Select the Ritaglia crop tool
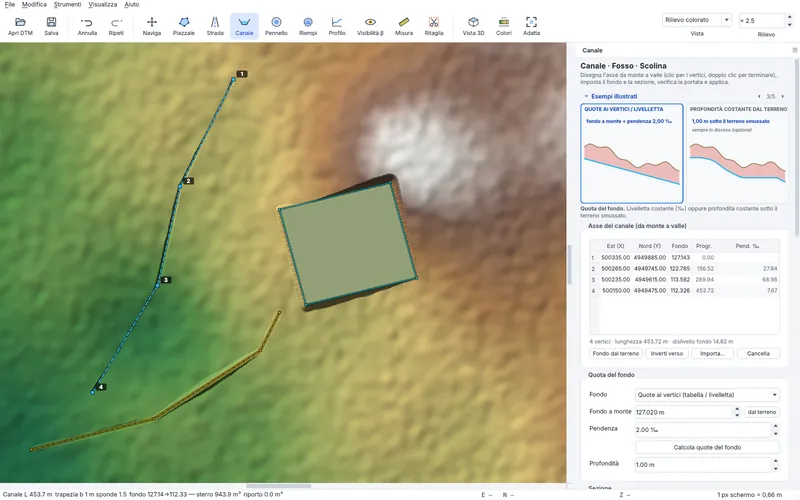 (434, 26)
